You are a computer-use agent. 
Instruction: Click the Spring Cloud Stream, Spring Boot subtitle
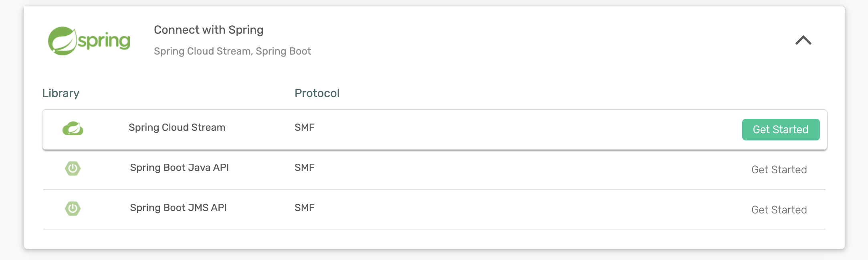(233, 51)
